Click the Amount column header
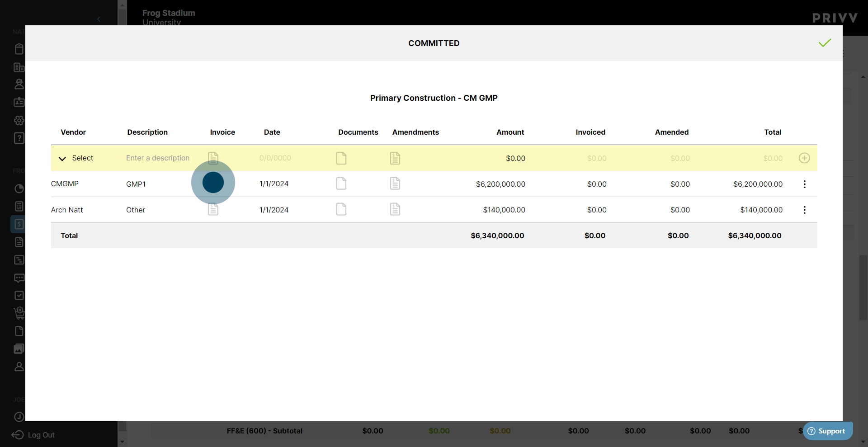Screen dimensions: 868x447 pyautogui.click(x=510, y=132)
